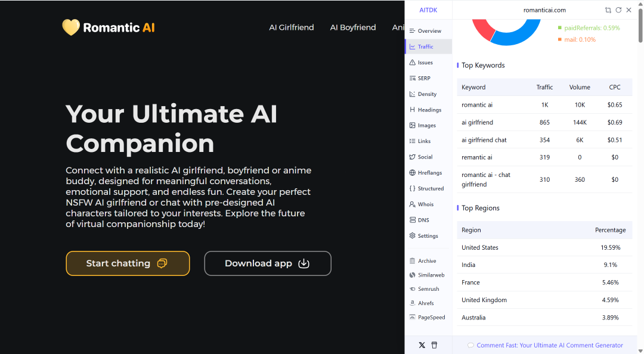644x354 pixels.
Task: Click the romanticai.com domain title
Action: point(544,10)
